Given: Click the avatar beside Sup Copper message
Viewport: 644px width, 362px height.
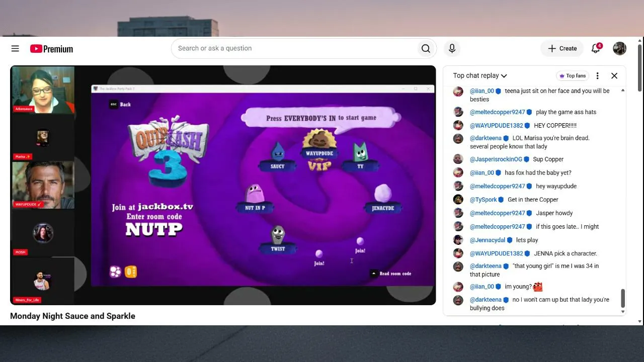Looking at the screenshot, I should [458, 159].
